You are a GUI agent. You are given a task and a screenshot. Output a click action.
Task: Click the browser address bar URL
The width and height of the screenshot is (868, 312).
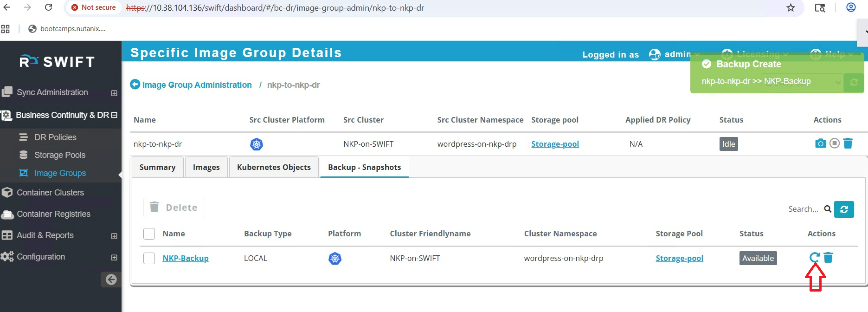[275, 8]
